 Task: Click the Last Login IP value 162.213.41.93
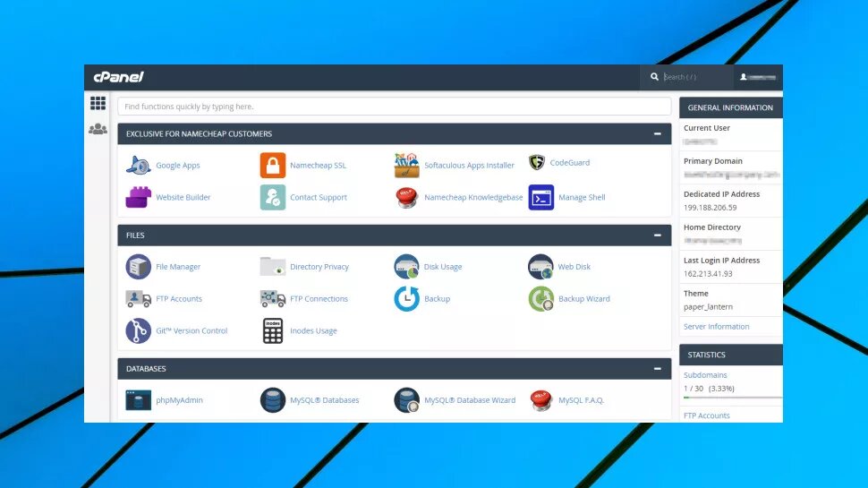(x=708, y=274)
